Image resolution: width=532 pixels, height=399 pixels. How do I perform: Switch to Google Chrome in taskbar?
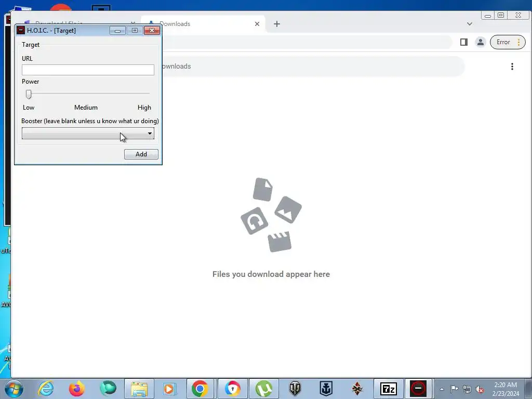pyautogui.click(x=199, y=389)
